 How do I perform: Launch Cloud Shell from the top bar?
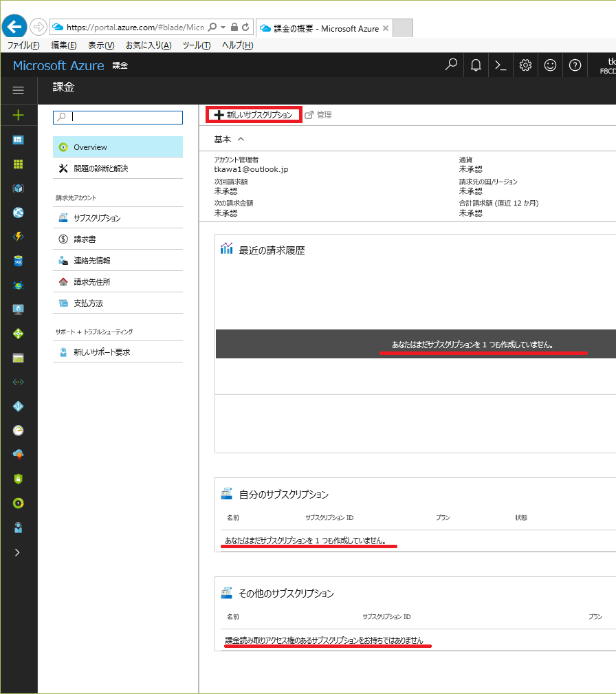tap(500, 65)
